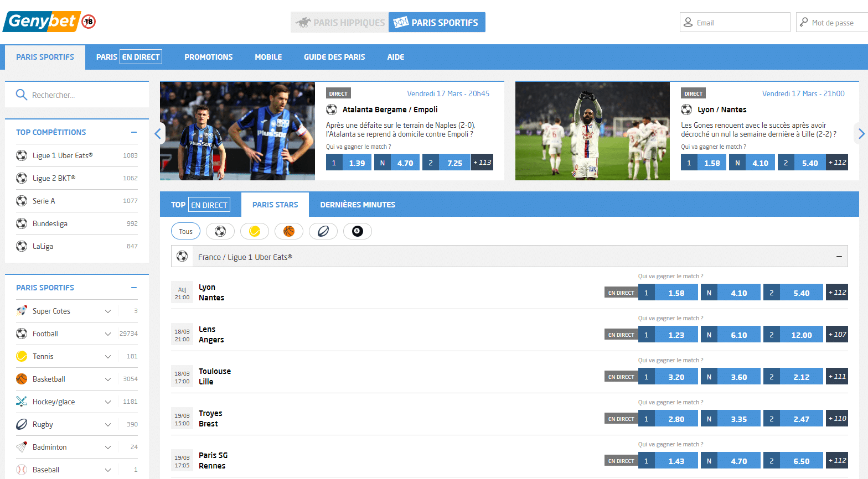Click the Bundesliga soccer icon
This screenshot has height=479, width=868.
(x=22, y=223)
